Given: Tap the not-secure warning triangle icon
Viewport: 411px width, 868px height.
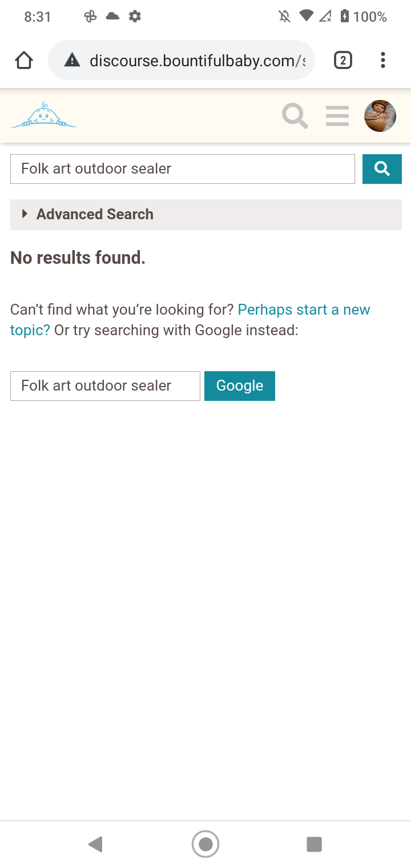Looking at the screenshot, I should pyautogui.click(x=72, y=60).
